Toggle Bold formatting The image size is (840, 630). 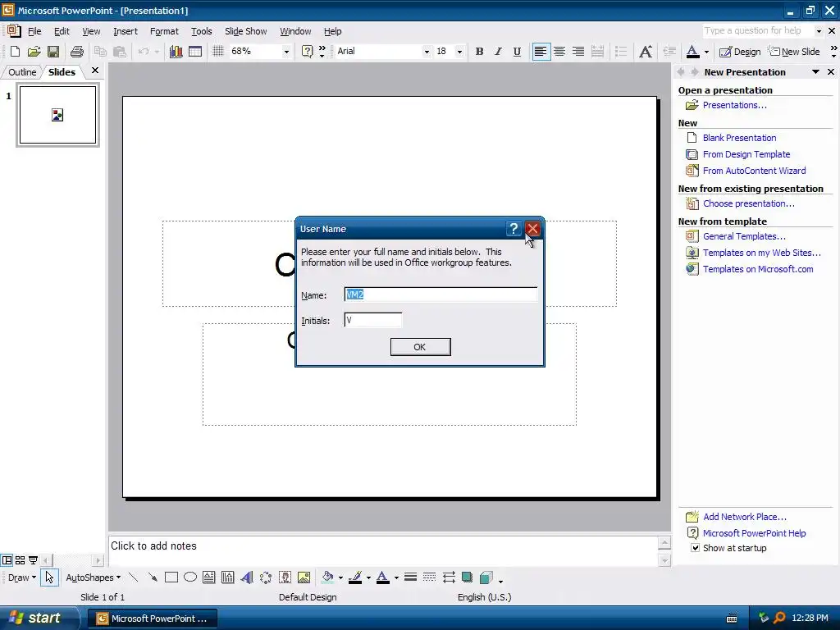tap(479, 52)
